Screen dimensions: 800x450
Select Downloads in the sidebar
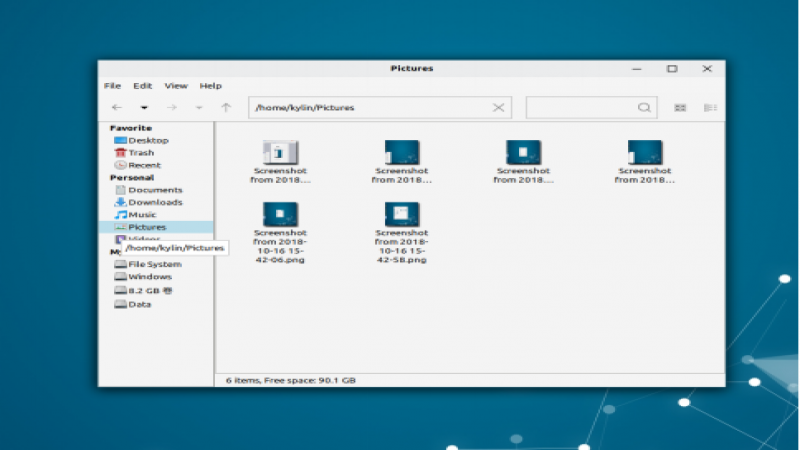[154, 202]
